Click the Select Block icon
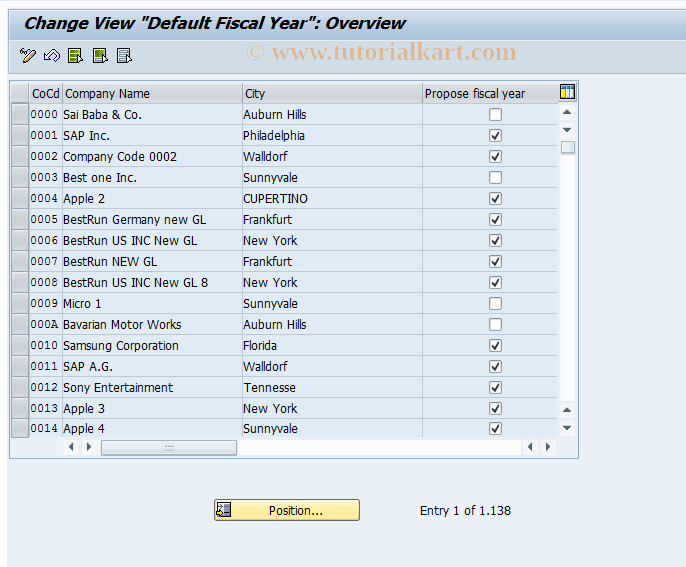 pos(100,56)
